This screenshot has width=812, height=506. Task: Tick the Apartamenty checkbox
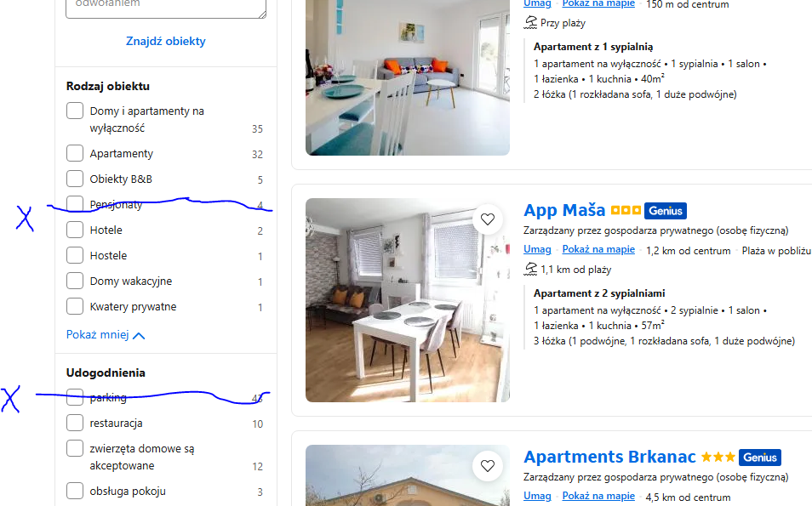(x=75, y=153)
